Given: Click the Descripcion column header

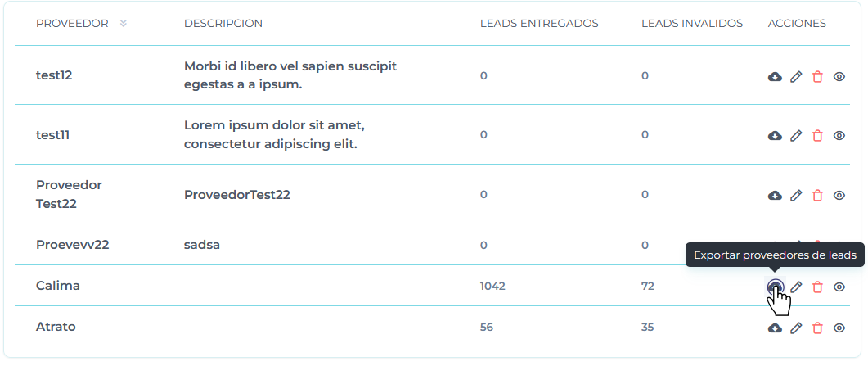Looking at the screenshot, I should [223, 23].
